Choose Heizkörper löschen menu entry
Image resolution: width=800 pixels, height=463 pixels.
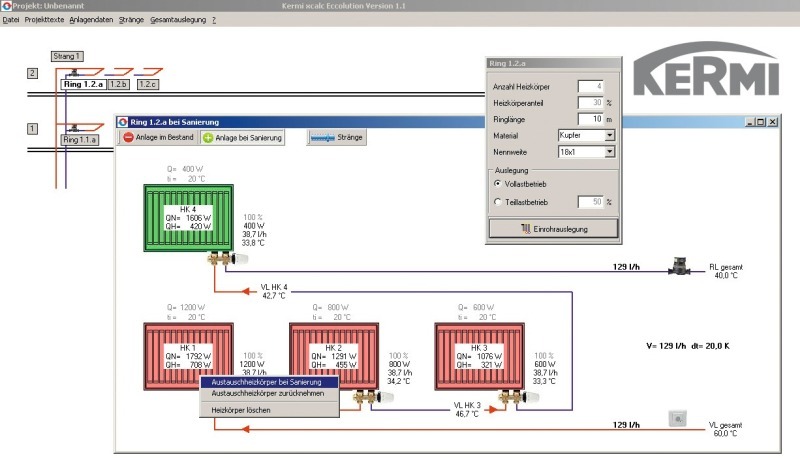pyautogui.click(x=269, y=410)
